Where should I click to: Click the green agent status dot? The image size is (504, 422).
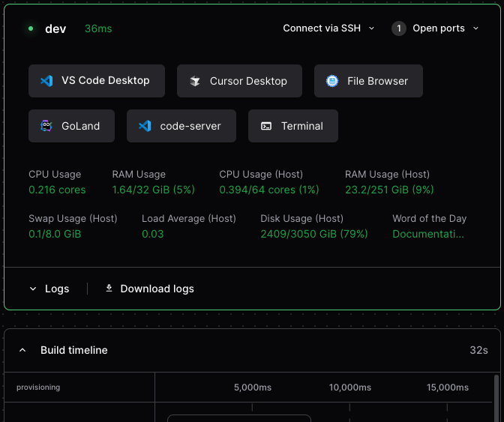point(31,28)
